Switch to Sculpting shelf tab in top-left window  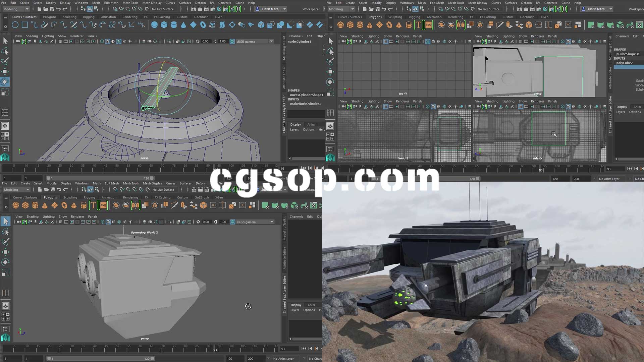pyautogui.click(x=69, y=17)
